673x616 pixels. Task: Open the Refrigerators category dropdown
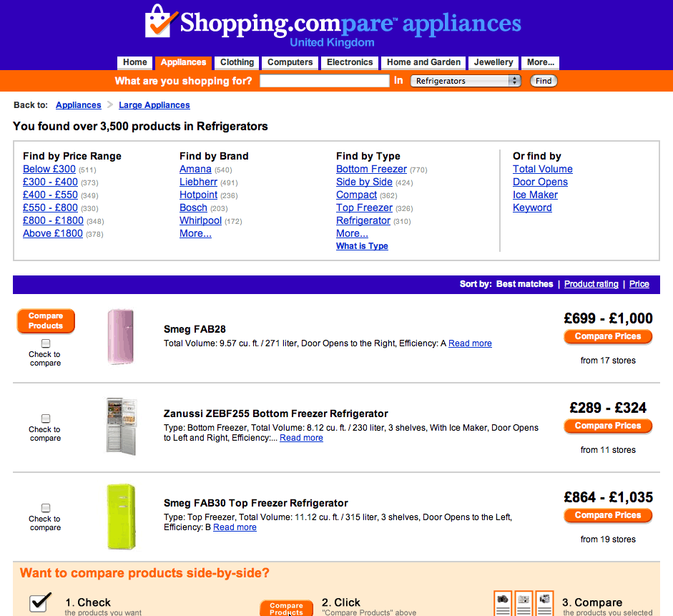point(466,81)
